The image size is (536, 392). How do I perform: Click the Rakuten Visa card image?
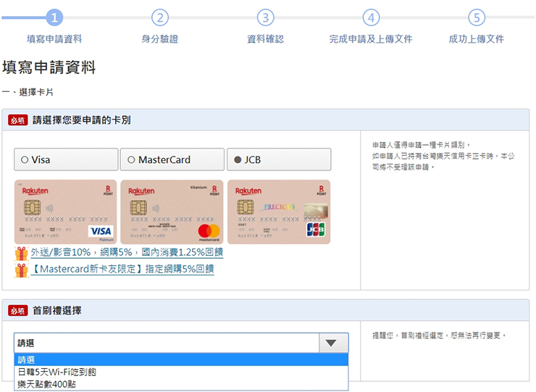[66, 212]
